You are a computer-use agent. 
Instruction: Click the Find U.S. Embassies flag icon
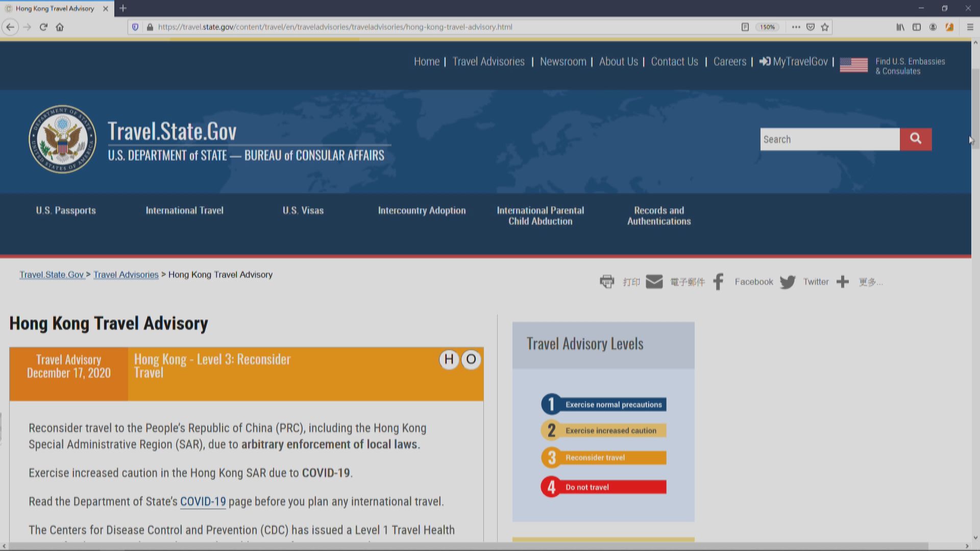tap(853, 65)
